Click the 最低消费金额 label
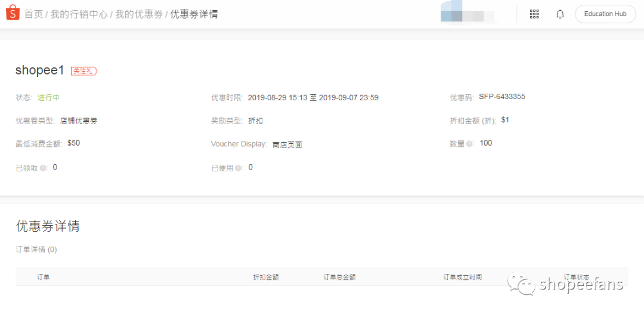Viewport: 644px width, 314px height. pyautogui.click(x=39, y=144)
